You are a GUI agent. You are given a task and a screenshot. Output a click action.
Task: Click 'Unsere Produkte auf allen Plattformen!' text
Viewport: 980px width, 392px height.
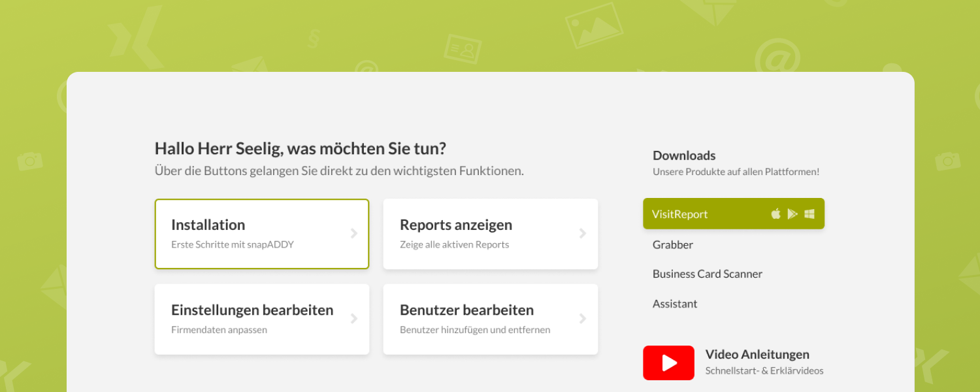[736, 172]
